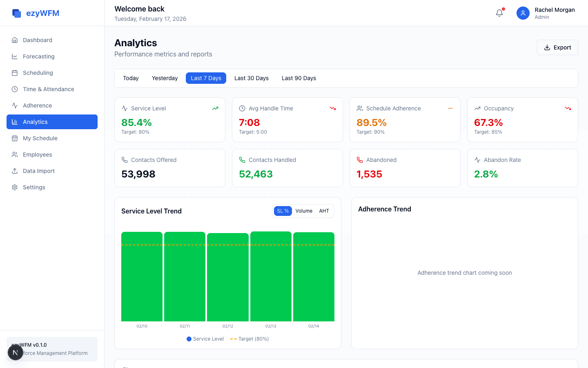Switch the trend chart to AHT view
Image resolution: width=588 pixels, height=368 pixels.
coord(324,211)
